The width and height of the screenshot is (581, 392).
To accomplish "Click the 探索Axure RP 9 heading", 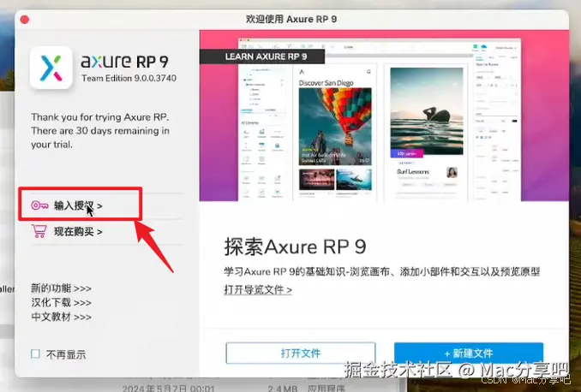I will coord(295,246).
